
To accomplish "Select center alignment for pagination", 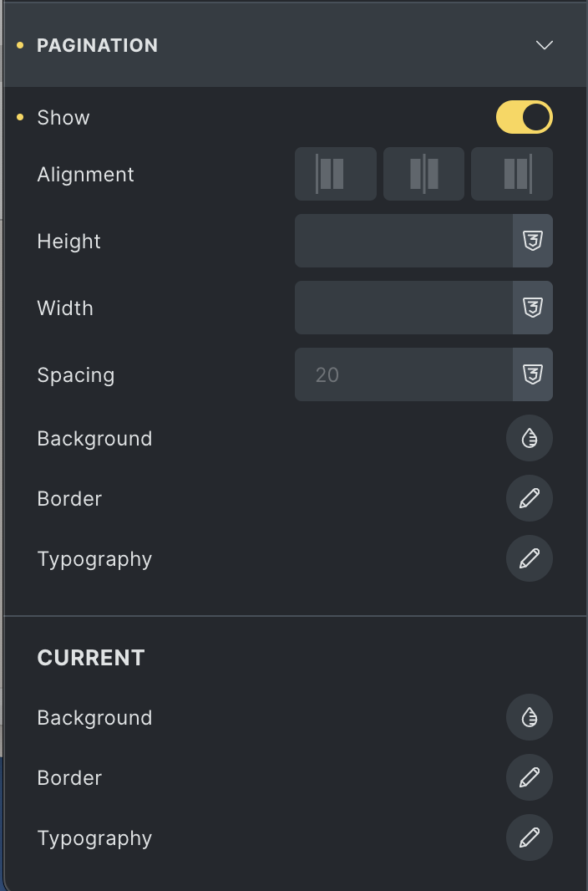I will coord(423,174).
